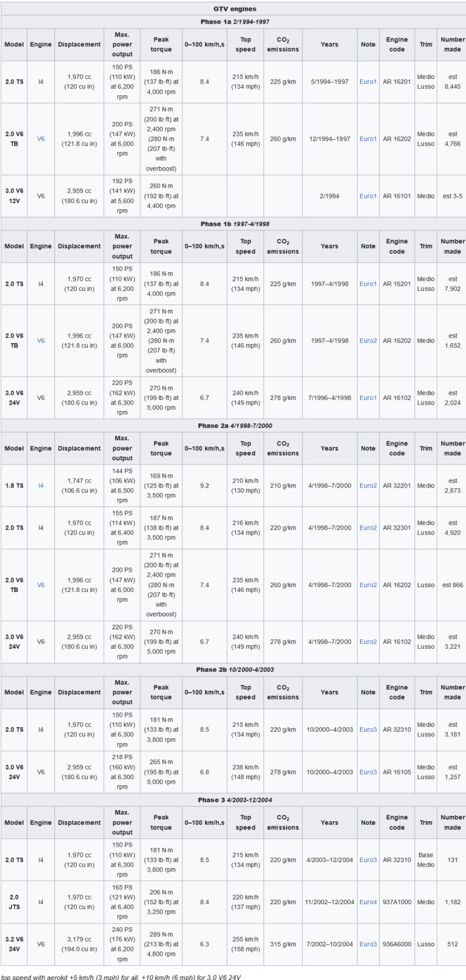The width and height of the screenshot is (466, 980).
Task: Follow Euro1 link in the 7/1996–4/1998 row
Action: [368, 397]
